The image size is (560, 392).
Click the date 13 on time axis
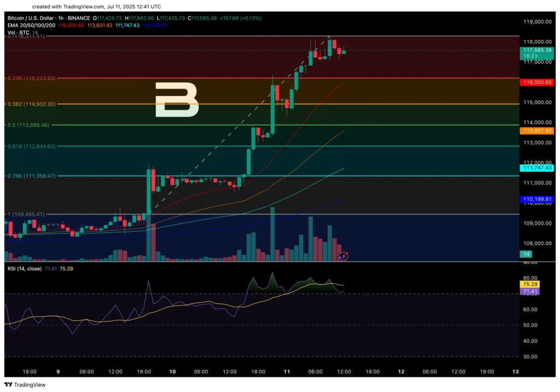515,371
